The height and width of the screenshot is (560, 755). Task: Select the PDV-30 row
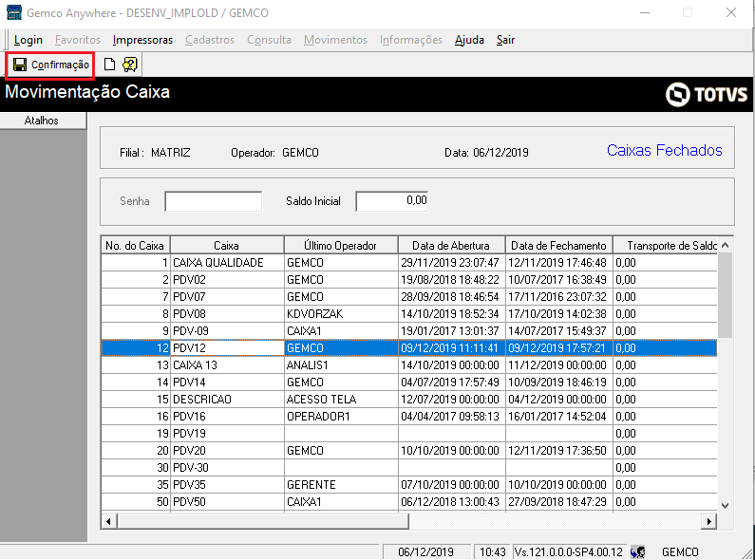coord(408,468)
